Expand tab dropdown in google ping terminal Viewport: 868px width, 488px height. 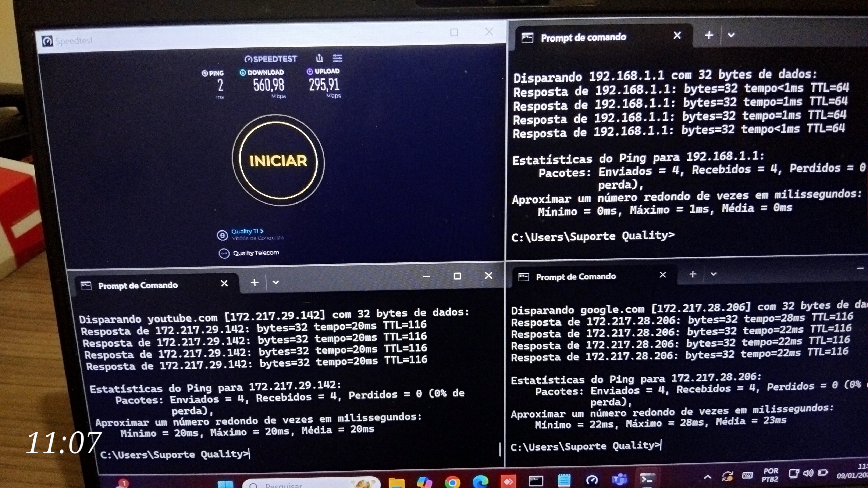(x=713, y=274)
